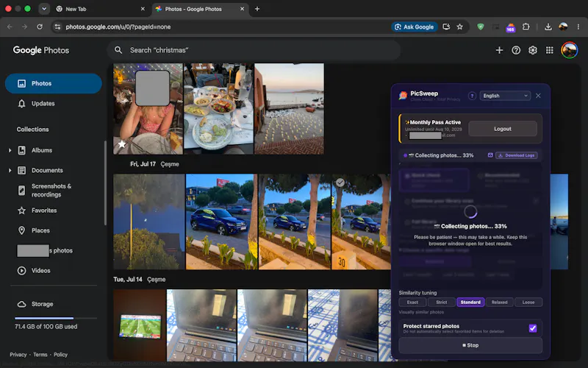Click the Create plus icon in Google Photos
The height and width of the screenshot is (368, 588).
coord(499,50)
